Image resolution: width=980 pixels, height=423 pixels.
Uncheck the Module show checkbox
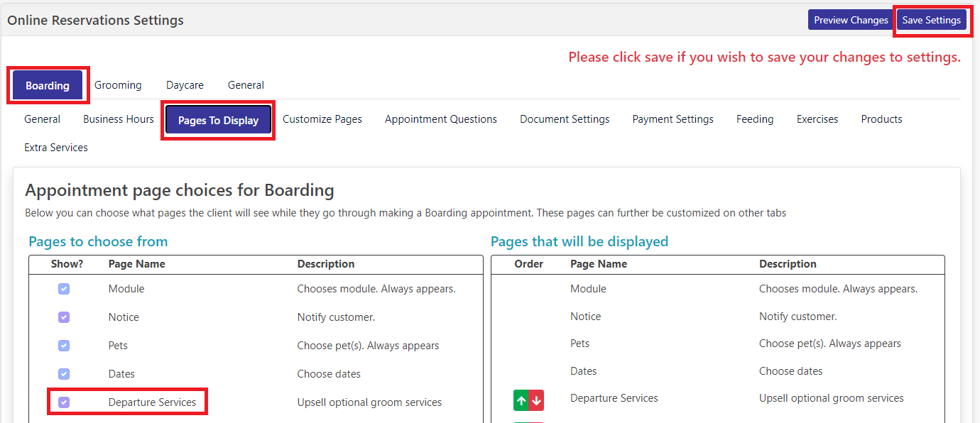pos(64,289)
